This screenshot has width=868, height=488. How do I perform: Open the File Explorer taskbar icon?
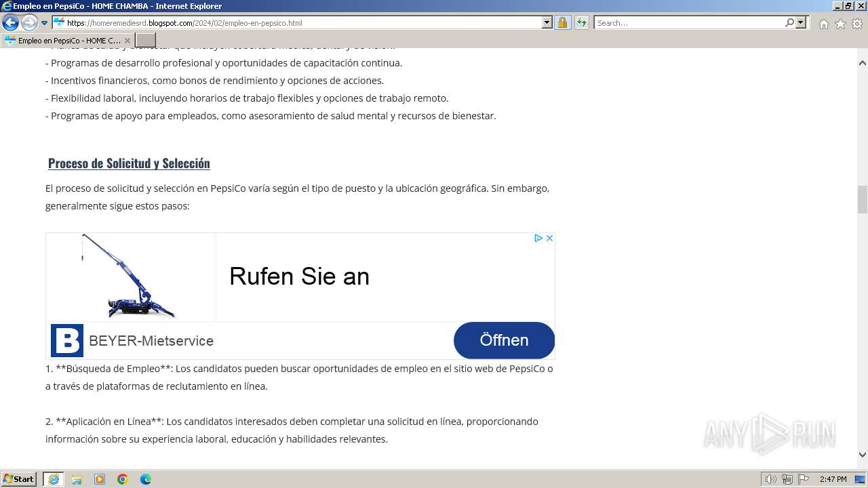point(77,479)
